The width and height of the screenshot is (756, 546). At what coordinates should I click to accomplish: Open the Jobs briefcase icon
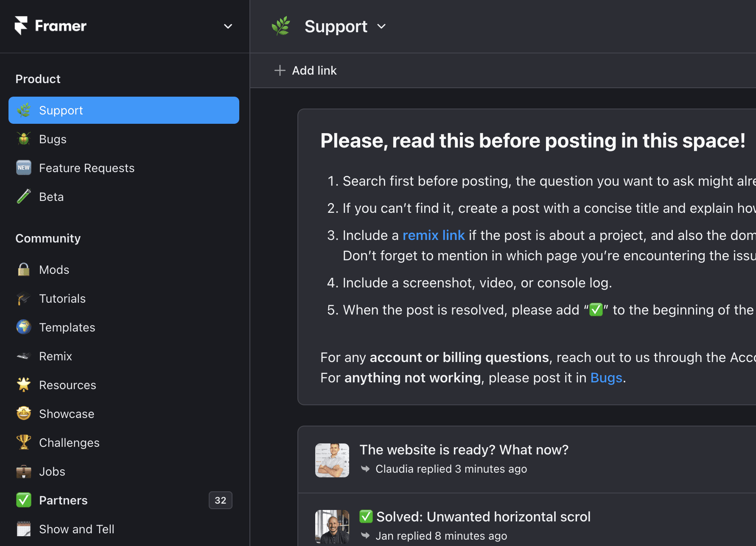pyautogui.click(x=24, y=471)
